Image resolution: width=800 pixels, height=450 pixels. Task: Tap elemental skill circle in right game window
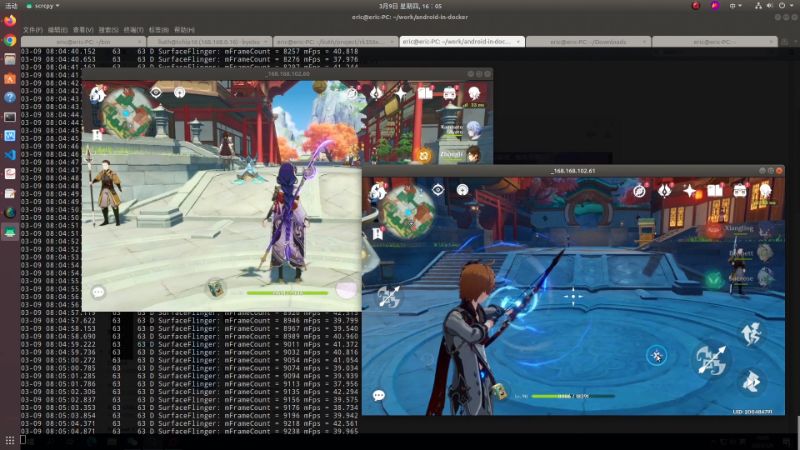657,355
